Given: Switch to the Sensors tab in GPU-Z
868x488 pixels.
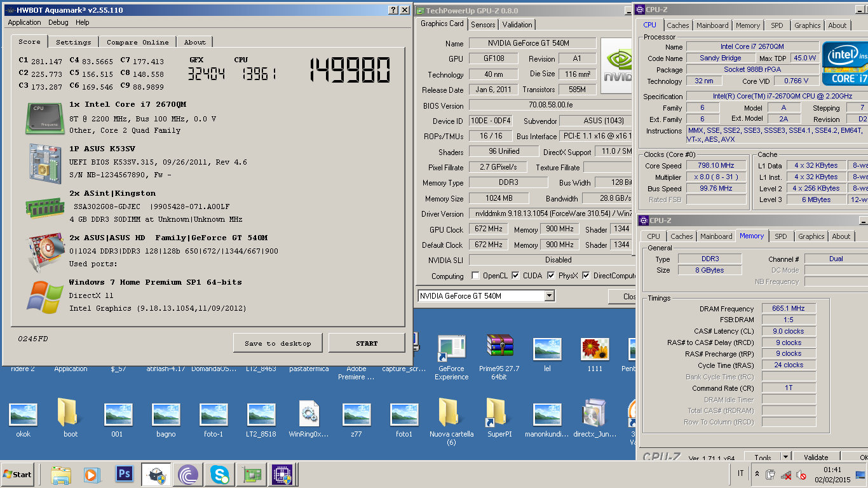Looking at the screenshot, I should (x=483, y=25).
